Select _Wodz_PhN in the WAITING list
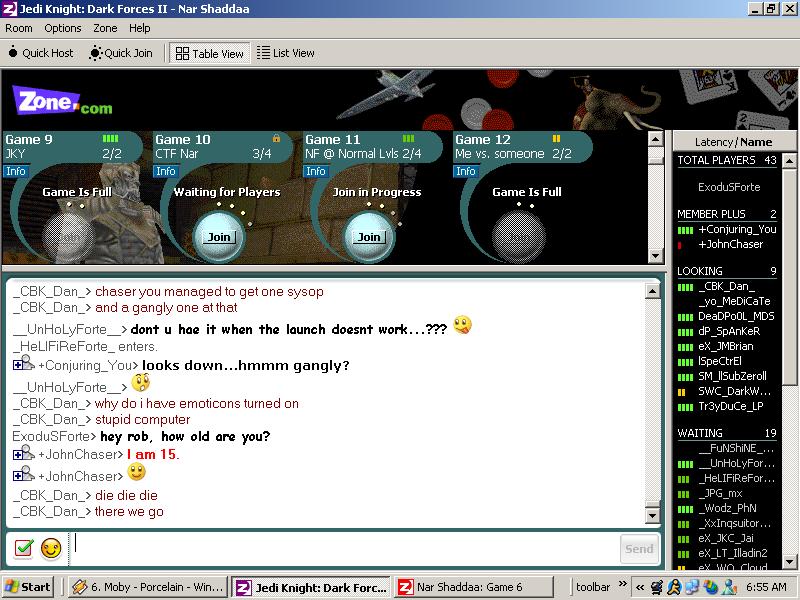Screen dimensions: 800x600 tap(727, 508)
